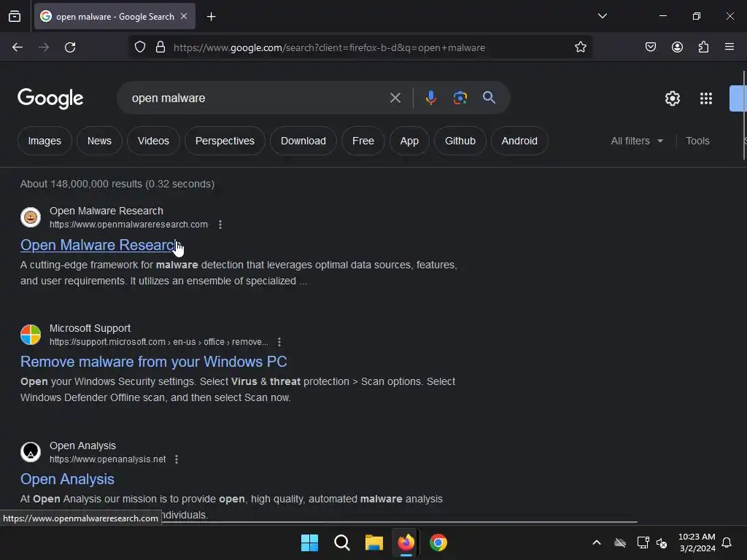Focus the 'open malware' search field
This screenshot has height=560, width=747.
pyautogui.click(x=258, y=98)
